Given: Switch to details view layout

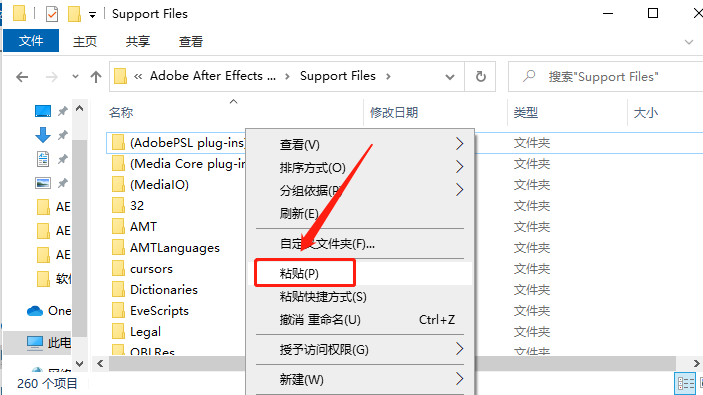Looking at the screenshot, I should (686, 383).
